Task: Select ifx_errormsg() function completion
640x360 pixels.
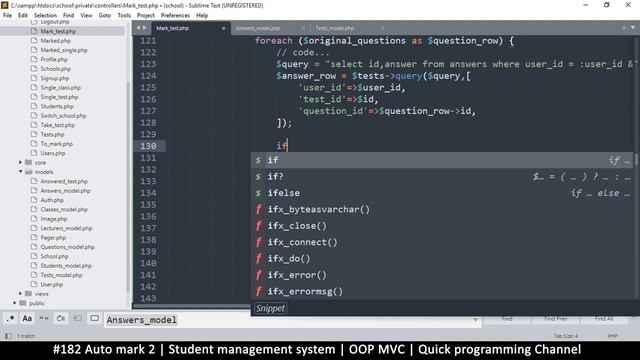Action: (442, 291)
